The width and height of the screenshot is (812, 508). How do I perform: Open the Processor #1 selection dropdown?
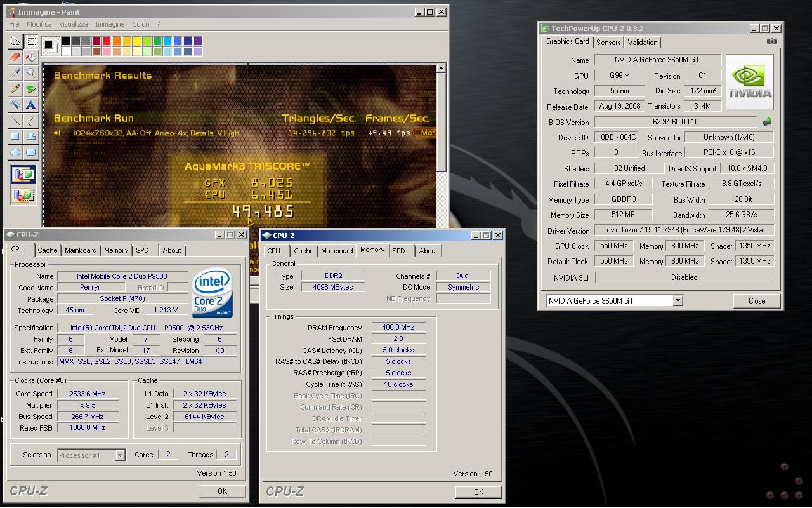tap(120, 455)
